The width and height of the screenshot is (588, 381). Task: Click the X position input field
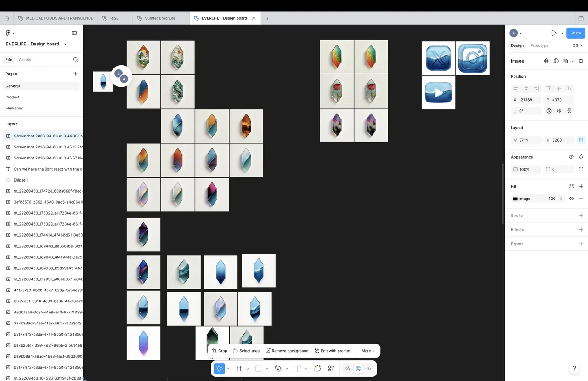(526, 100)
